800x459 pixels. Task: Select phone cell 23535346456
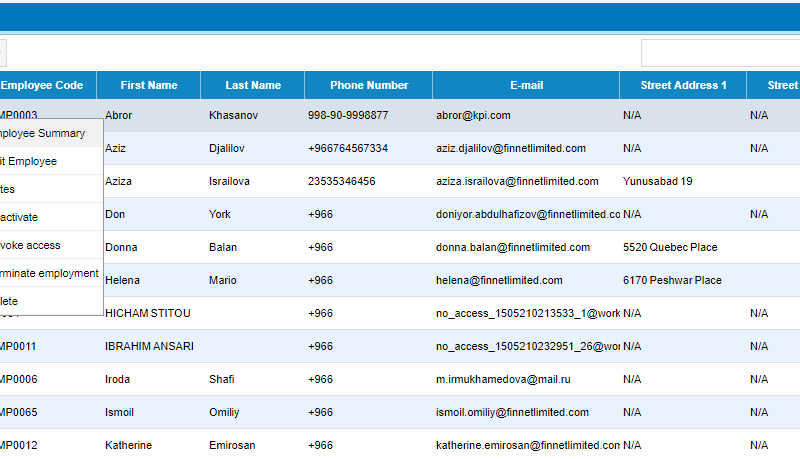click(x=341, y=181)
